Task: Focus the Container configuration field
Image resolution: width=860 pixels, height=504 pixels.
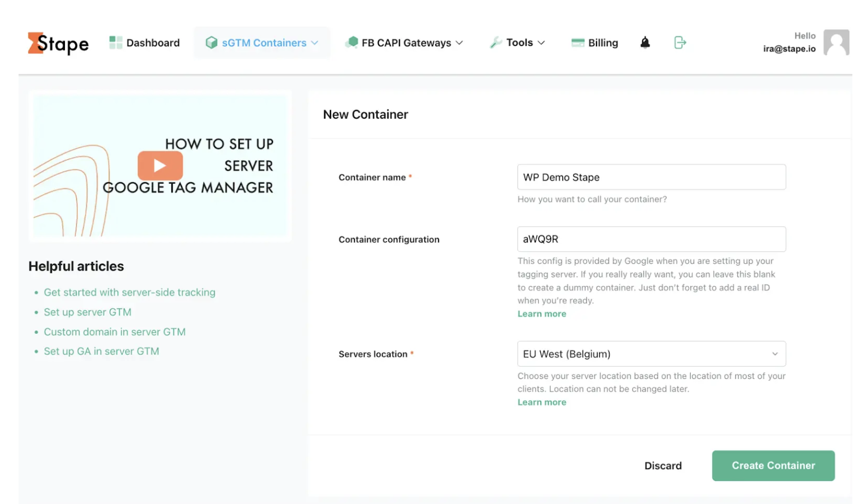Action: [652, 239]
